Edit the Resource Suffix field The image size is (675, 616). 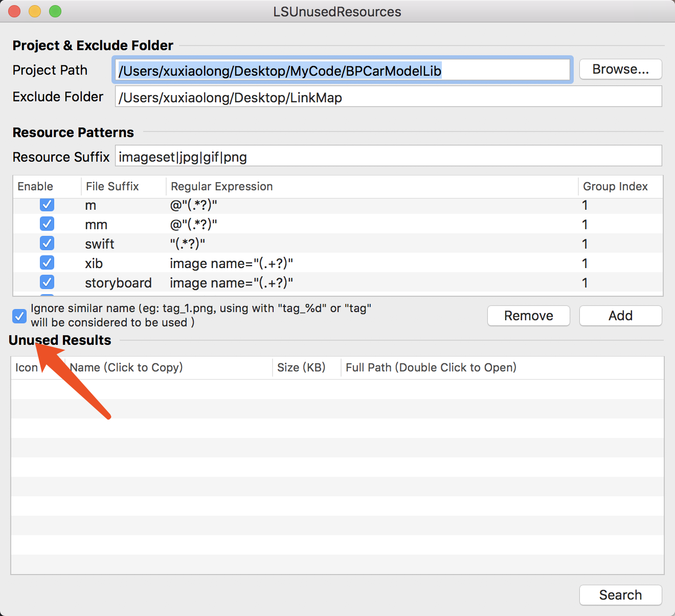[x=389, y=156]
